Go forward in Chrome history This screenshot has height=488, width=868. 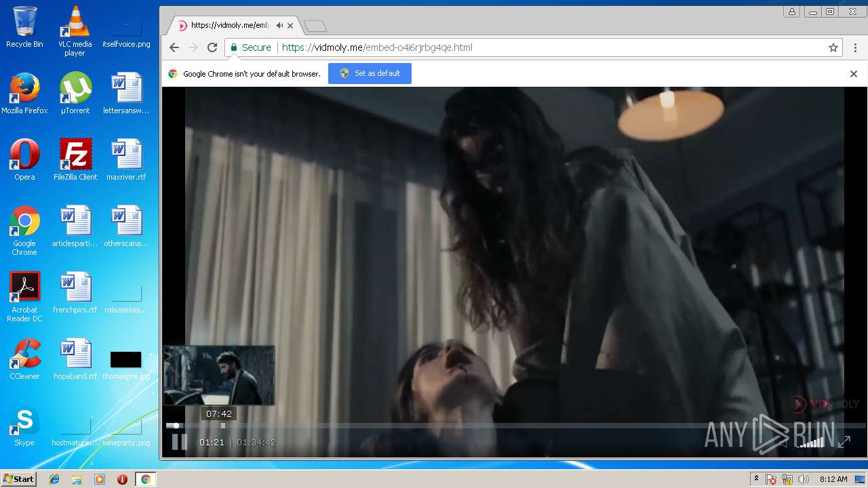click(x=193, y=47)
